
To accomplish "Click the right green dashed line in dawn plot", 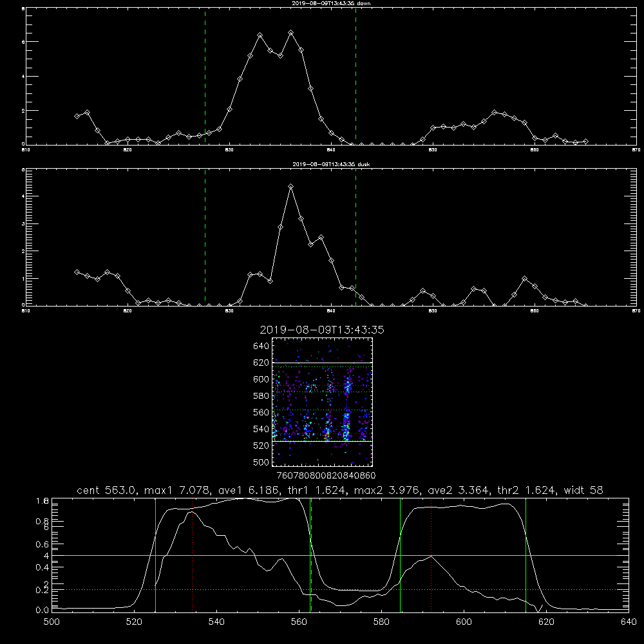I will (x=355, y=77).
